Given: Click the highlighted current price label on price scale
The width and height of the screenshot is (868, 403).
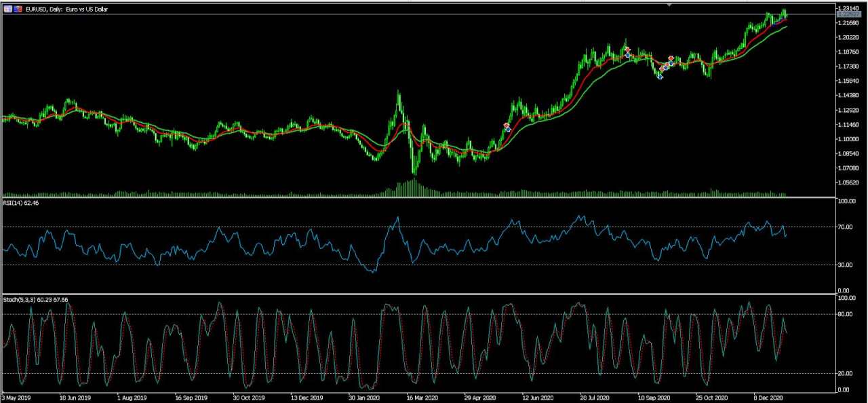Looking at the screenshot, I should click(848, 14).
